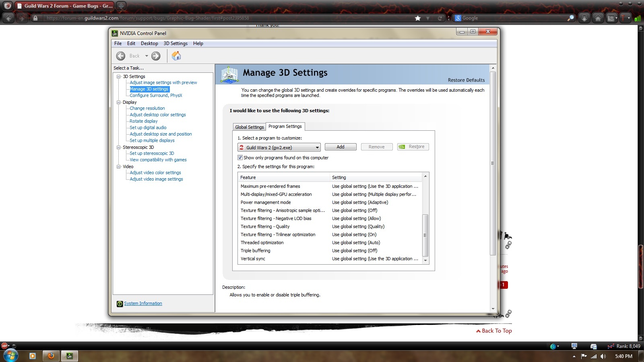Screen dimensions: 644x362
Task: Collapse the 3D Settings tree node
Action: (x=119, y=76)
